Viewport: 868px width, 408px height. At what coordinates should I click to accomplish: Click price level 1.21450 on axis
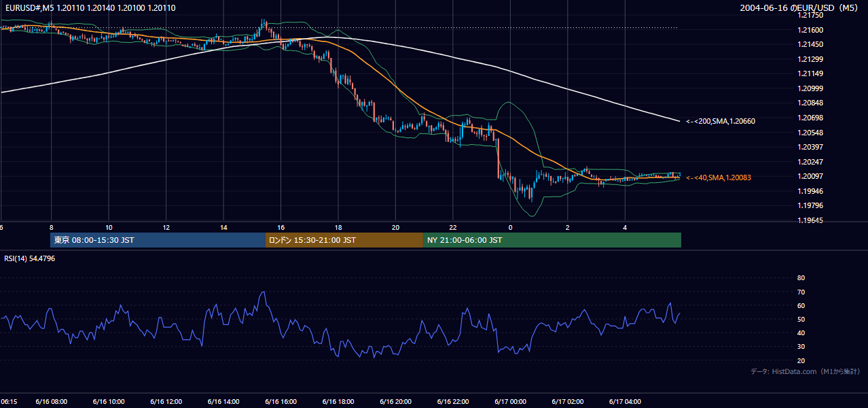pos(810,44)
